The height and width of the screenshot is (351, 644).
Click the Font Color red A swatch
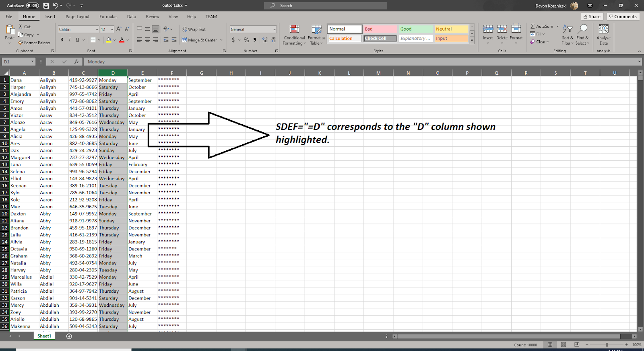[x=122, y=40]
